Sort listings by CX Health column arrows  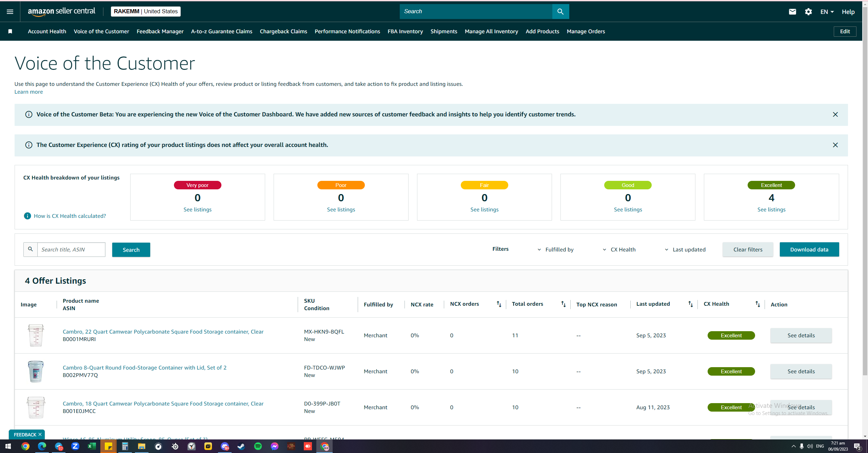(x=757, y=304)
